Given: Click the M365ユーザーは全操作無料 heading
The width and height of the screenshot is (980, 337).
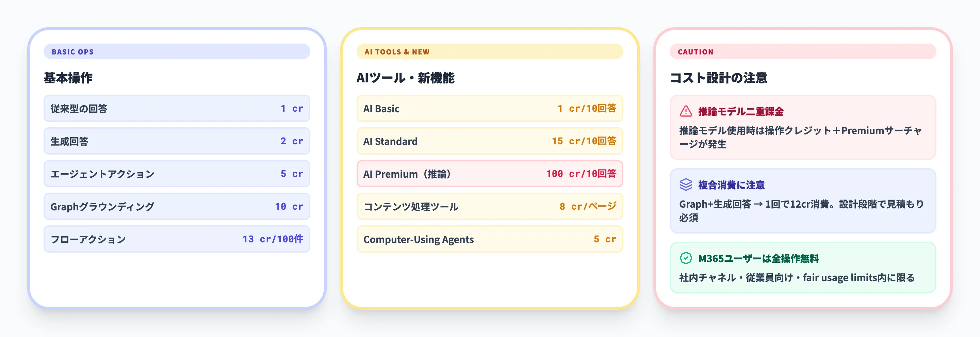Looking at the screenshot, I should click(x=758, y=259).
